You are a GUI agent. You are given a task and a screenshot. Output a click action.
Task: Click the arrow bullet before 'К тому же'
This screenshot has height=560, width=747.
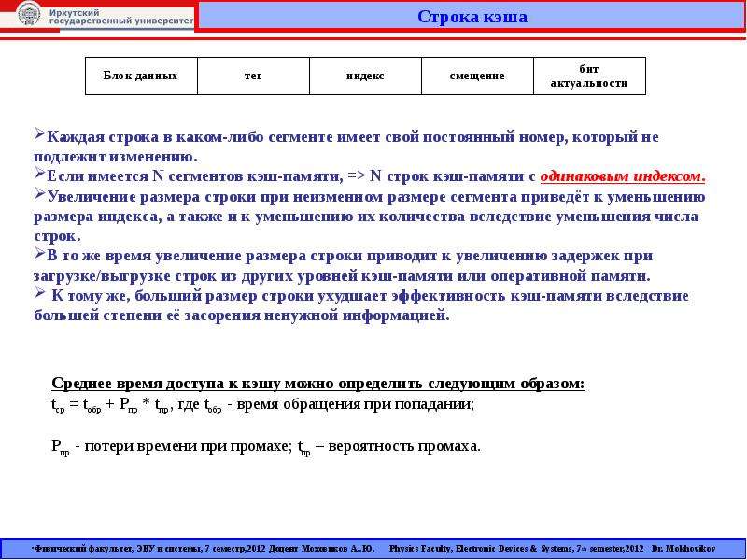click(39, 293)
